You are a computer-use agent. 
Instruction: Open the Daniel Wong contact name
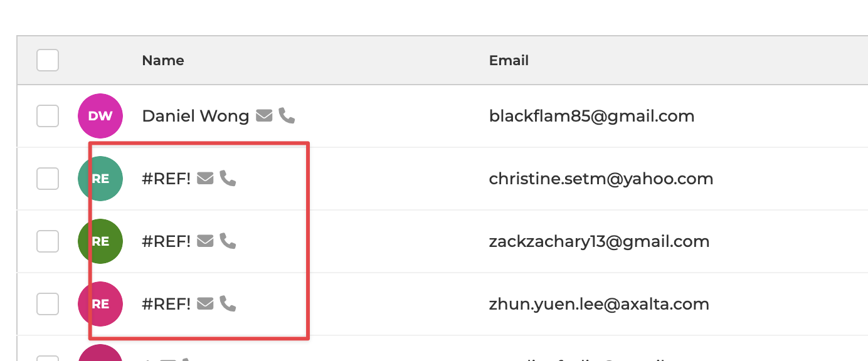point(196,116)
